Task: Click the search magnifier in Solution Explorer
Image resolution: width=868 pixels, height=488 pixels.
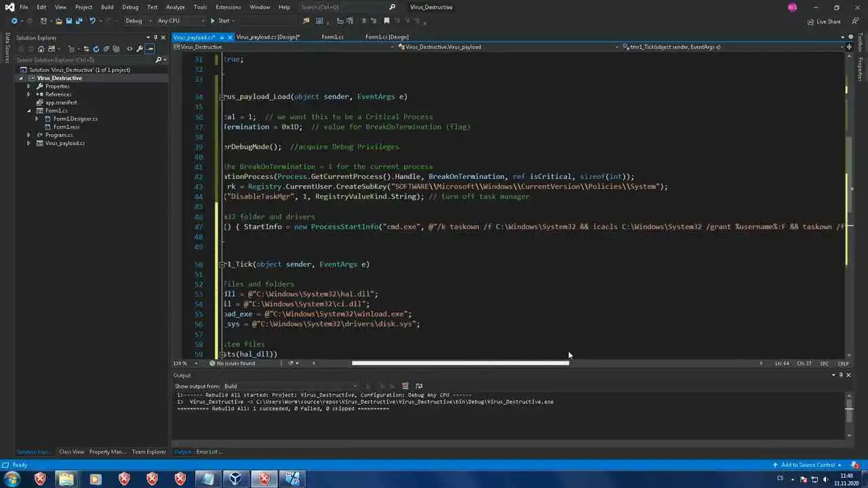Action: click(x=158, y=60)
